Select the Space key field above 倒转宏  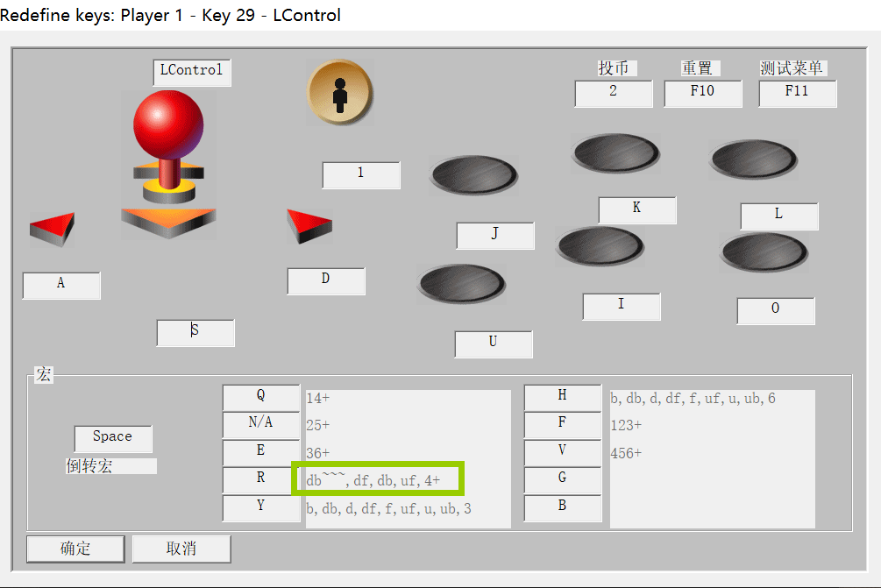coord(113,439)
